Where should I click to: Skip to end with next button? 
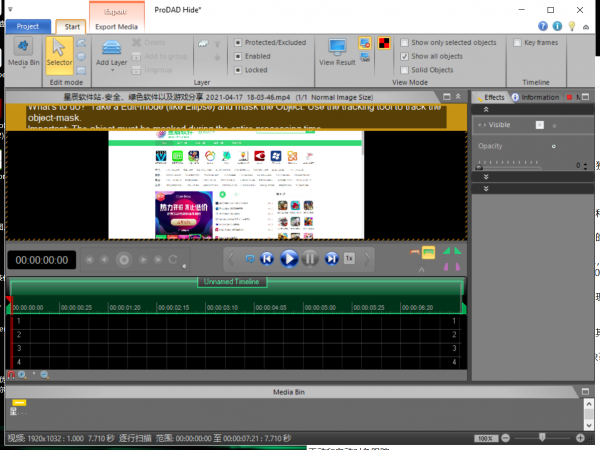coord(331,259)
